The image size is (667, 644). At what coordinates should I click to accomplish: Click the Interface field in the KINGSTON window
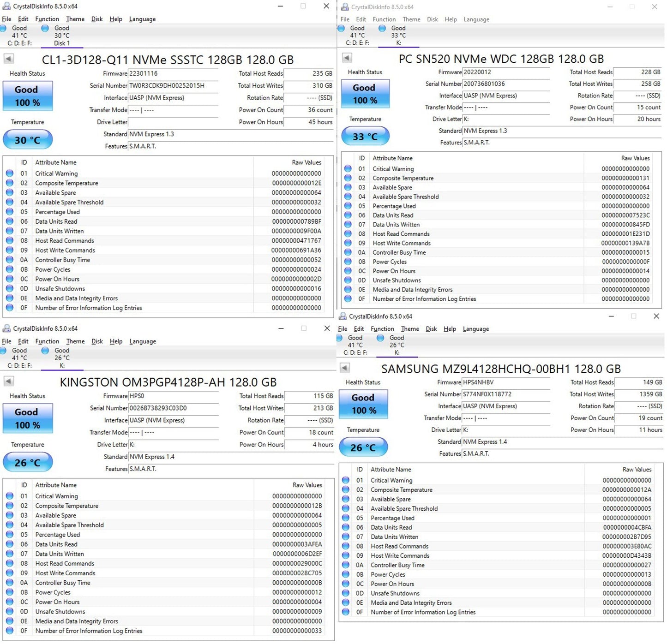tap(174, 420)
